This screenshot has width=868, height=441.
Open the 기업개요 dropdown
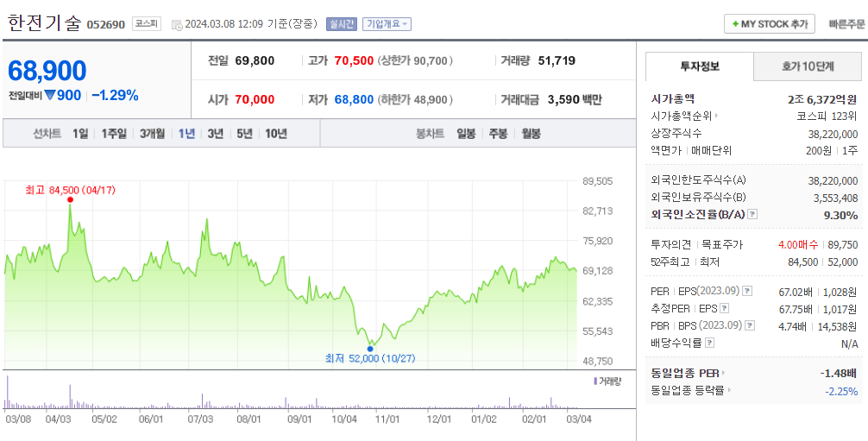click(x=387, y=24)
